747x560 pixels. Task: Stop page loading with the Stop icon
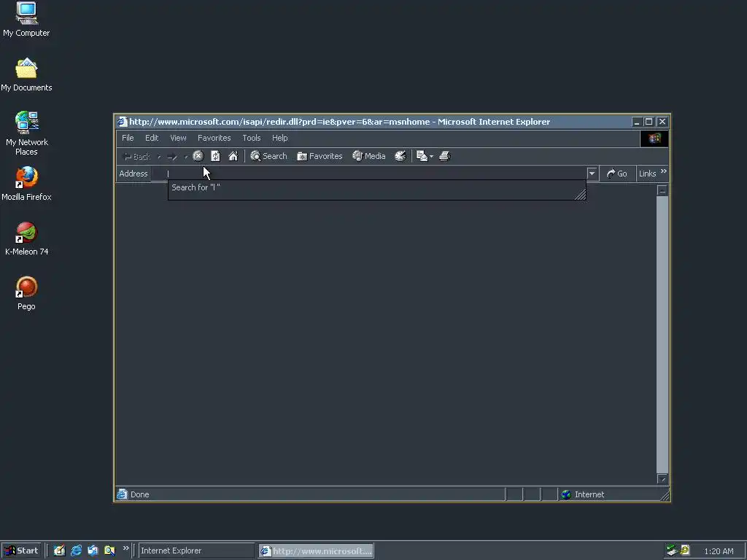coord(198,156)
